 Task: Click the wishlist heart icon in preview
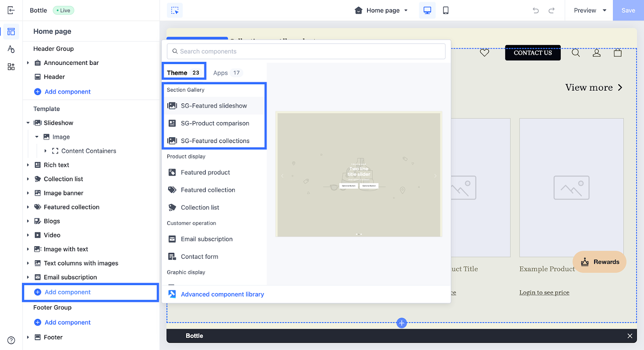[485, 53]
